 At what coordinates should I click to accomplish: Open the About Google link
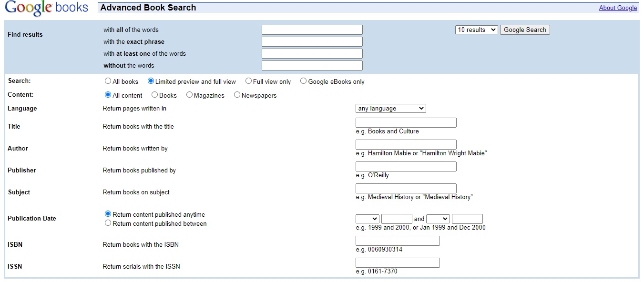click(x=618, y=8)
